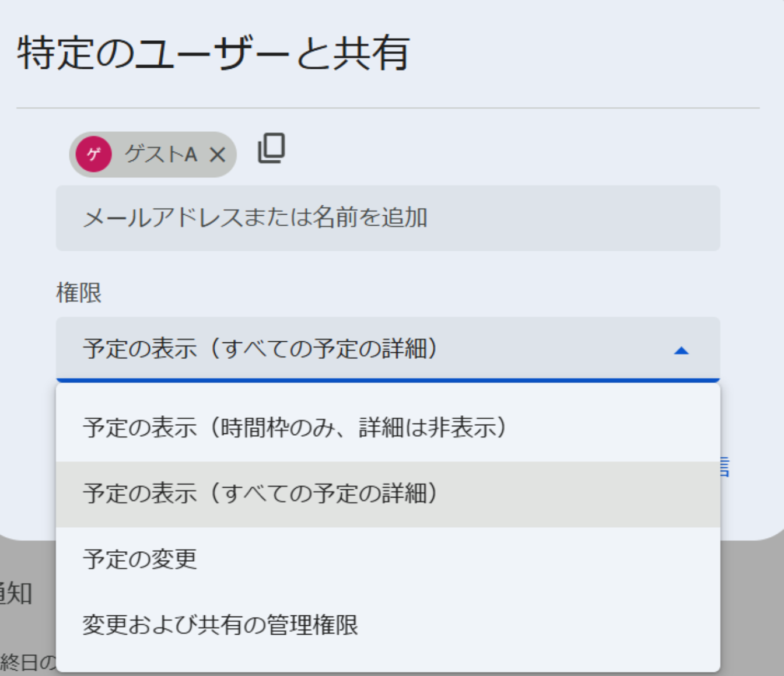Collapse the permissions dropdown with the blue arrow
Viewport: 784px width, 676px height.
(x=681, y=351)
